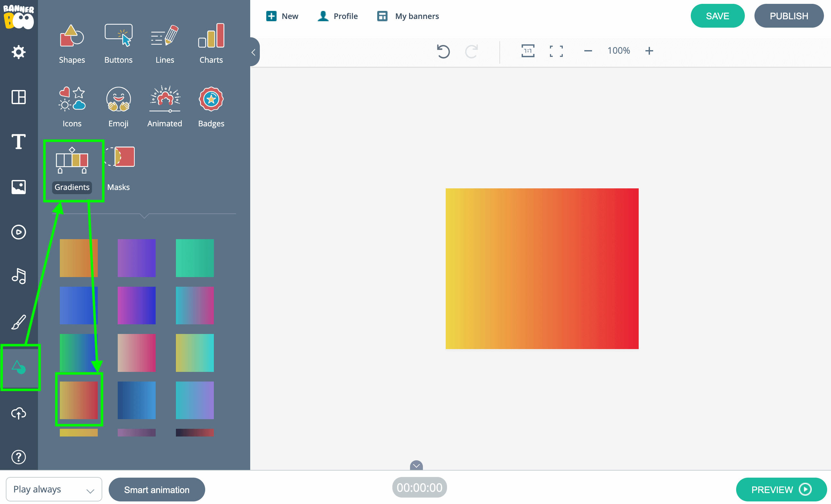Screen dimensions: 831x504
Task: Open the Buttons category
Action: pos(118,44)
